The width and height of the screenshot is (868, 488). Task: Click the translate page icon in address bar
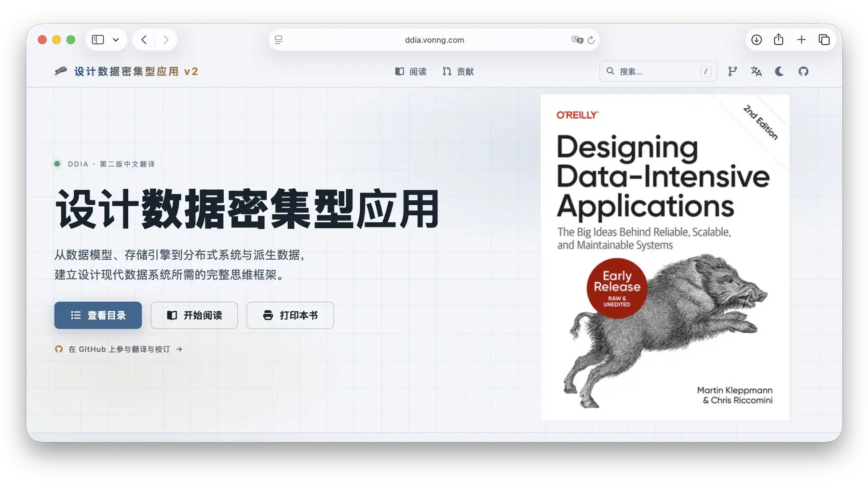[x=577, y=40]
